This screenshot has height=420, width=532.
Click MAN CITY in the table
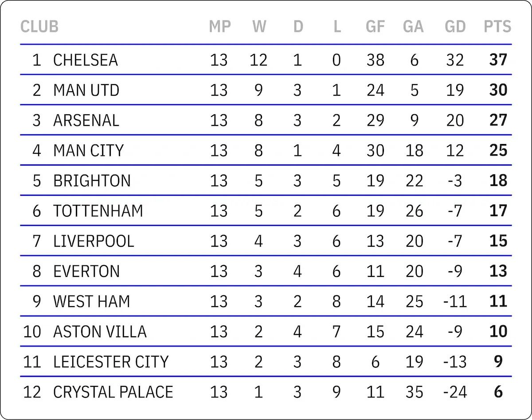[x=88, y=150]
